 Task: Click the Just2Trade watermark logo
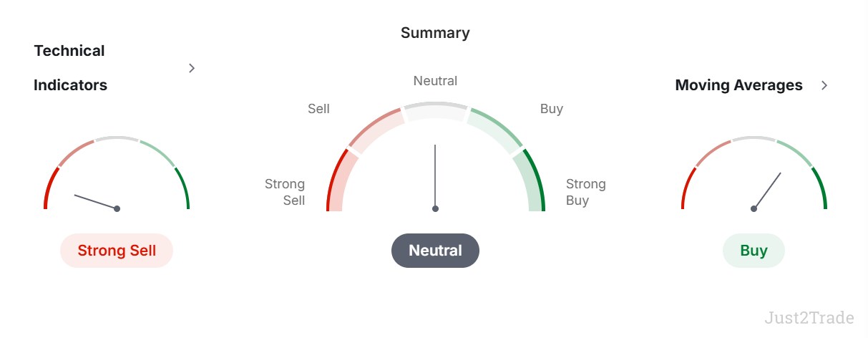[x=809, y=318]
